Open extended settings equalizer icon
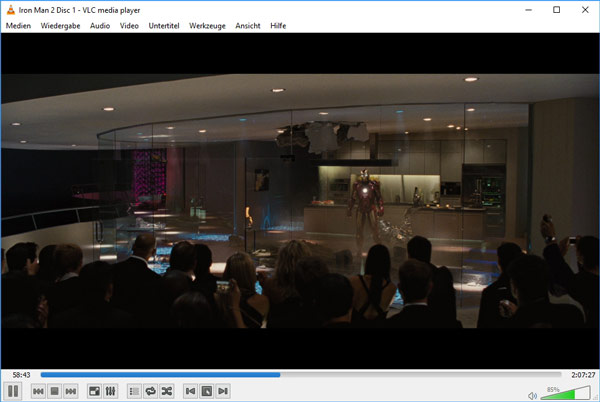Screen dimensions: 600x402 [110, 391]
